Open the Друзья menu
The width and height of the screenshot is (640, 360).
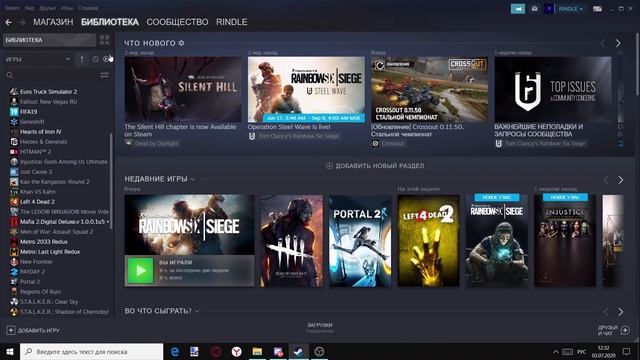48,8
